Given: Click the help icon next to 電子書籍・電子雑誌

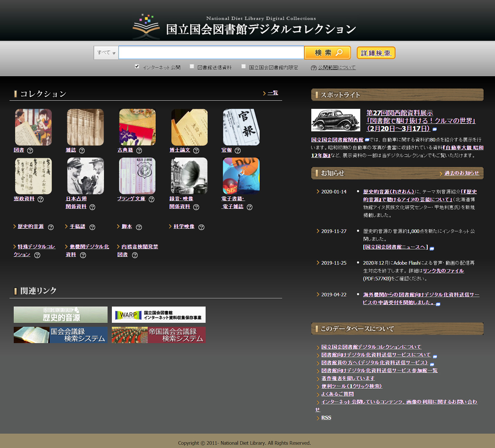Looking at the screenshot, I should coord(249,207).
